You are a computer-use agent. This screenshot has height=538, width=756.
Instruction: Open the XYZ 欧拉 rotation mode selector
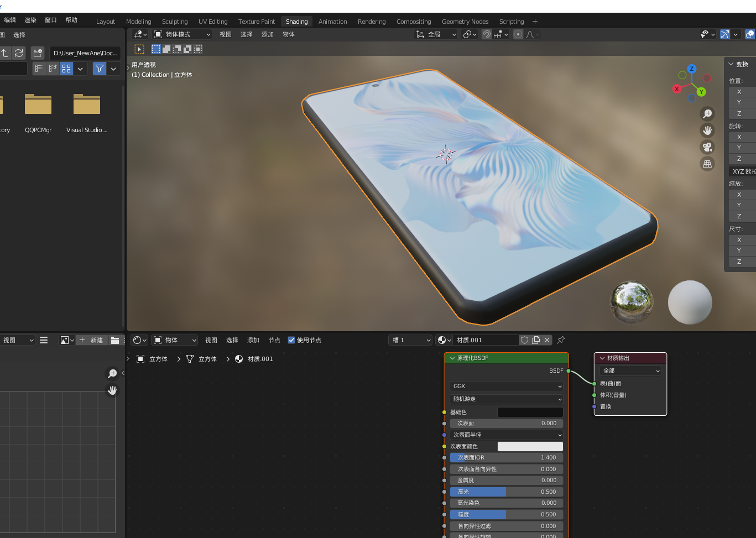point(742,171)
